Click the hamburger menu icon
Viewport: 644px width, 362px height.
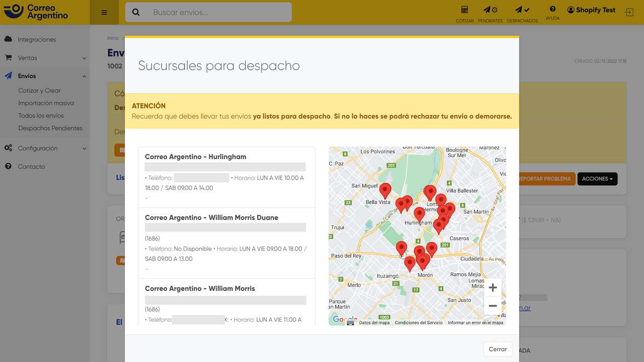click(104, 12)
